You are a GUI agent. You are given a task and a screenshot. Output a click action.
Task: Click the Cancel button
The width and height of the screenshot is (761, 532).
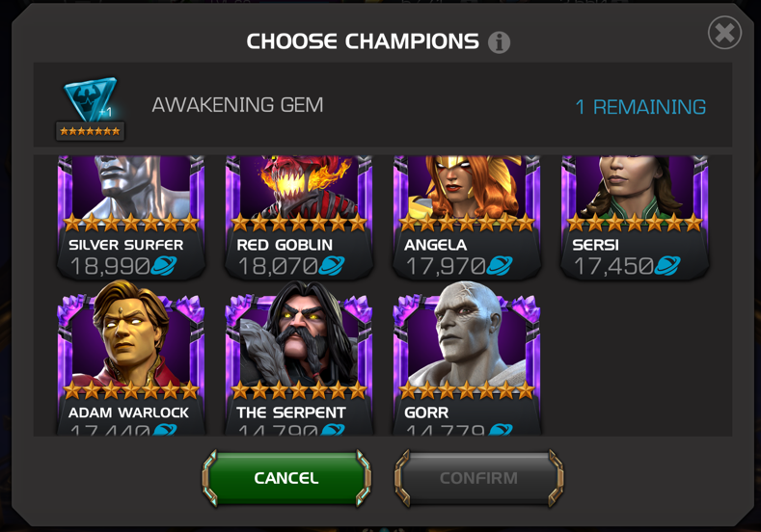(286, 478)
